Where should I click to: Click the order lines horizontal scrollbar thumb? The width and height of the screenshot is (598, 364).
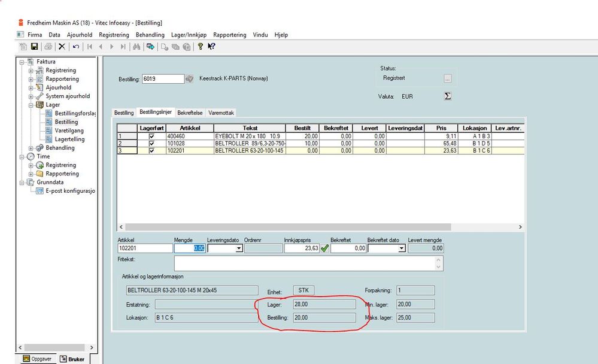point(288,227)
